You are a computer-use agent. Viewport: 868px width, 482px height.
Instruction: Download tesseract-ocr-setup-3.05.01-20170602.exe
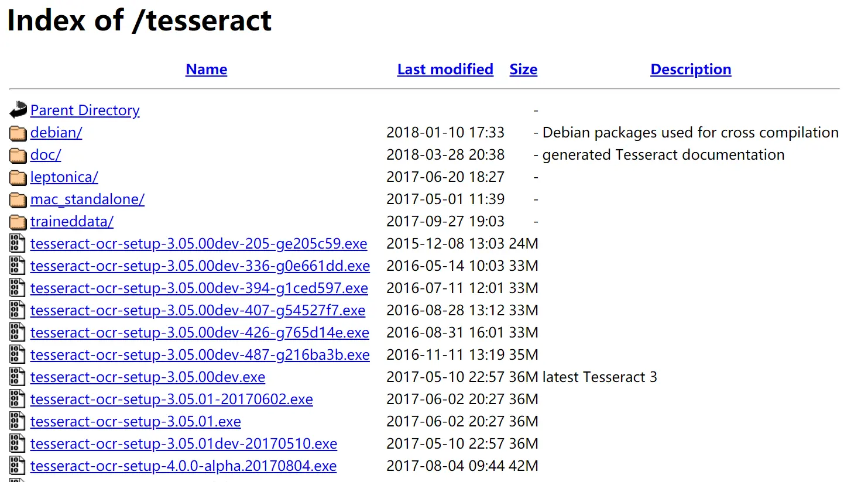pos(171,399)
